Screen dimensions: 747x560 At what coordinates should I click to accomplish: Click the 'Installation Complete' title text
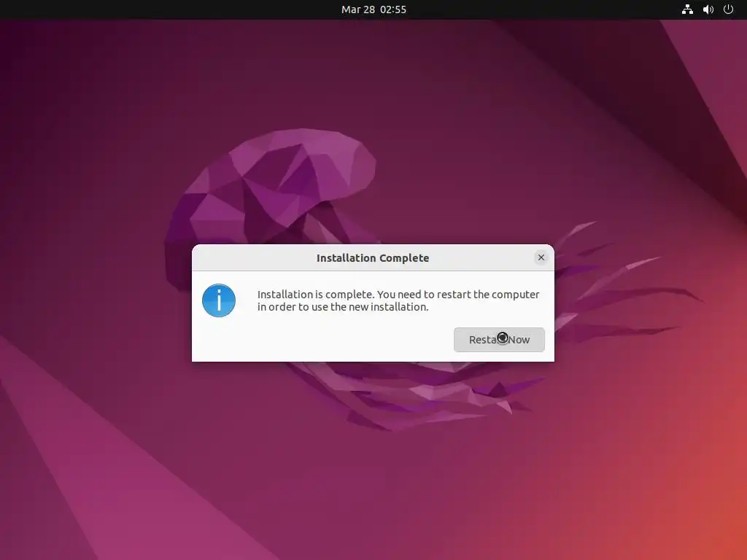click(373, 258)
